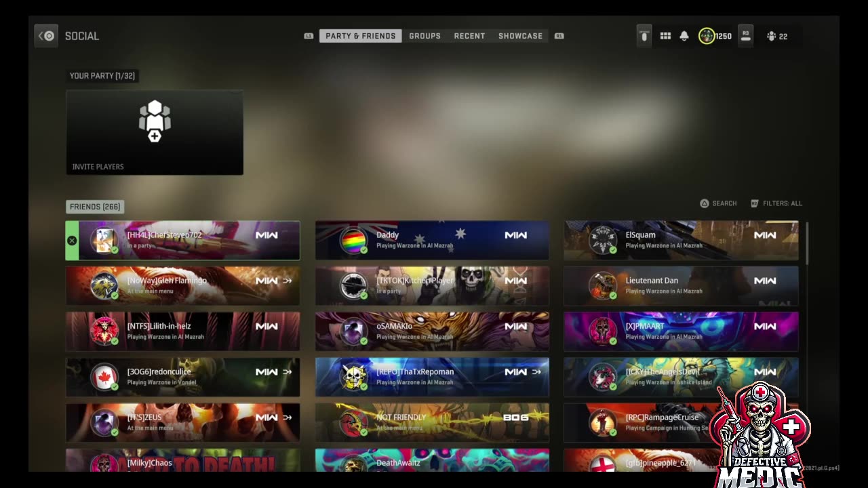Click the BO6 logo on the NOT FRIENDLY card
868x488 pixels.
tap(515, 418)
